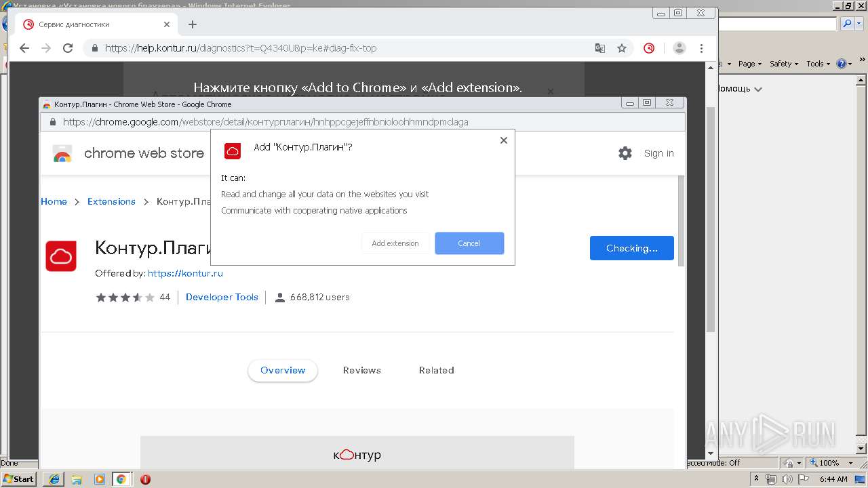The width and height of the screenshot is (868, 488).
Task: Click Sign in on Chrome Web Store
Action: pyautogui.click(x=659, y=153)
